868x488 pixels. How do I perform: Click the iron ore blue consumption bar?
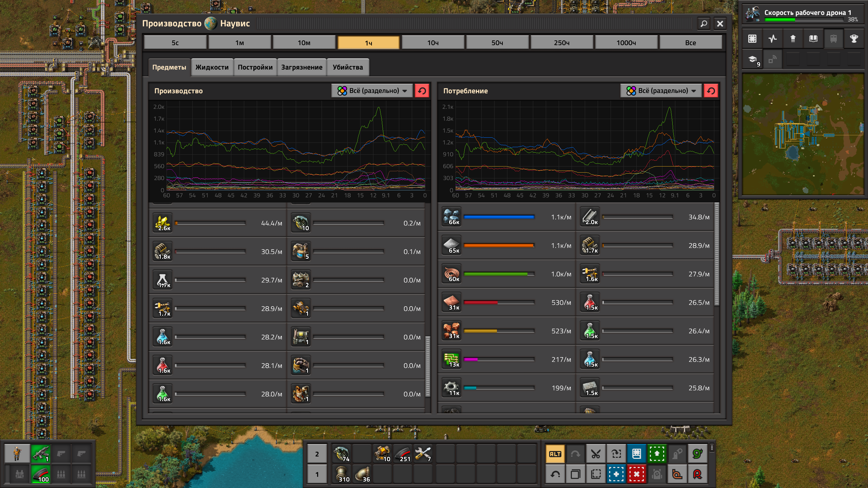(x=499, y=217)
